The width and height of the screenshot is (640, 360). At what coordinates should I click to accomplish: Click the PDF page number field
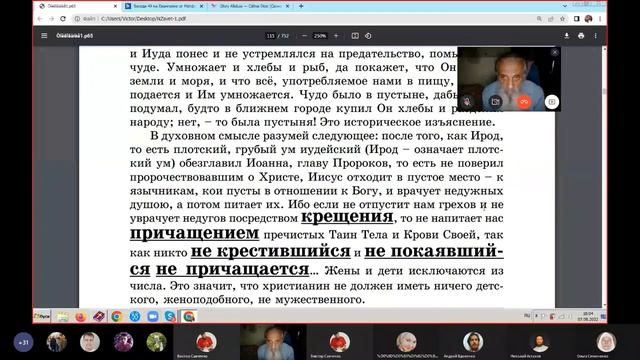(x=271, y=36)
